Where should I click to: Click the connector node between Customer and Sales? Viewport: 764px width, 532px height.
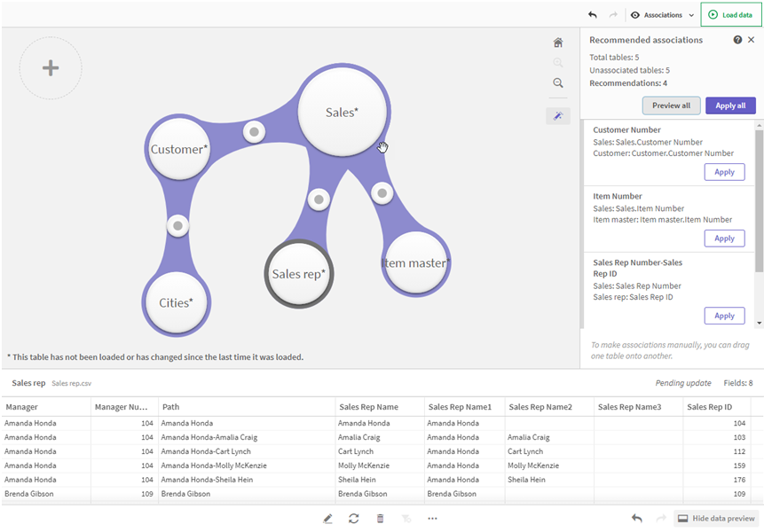(254, 132)
